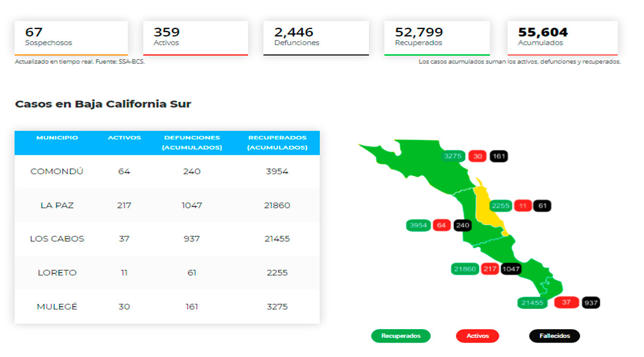Click the DEFUNCIONES (ACUMULADOS) column header
The width and height of the screenshot is (644, 357).
coord(192,143)
